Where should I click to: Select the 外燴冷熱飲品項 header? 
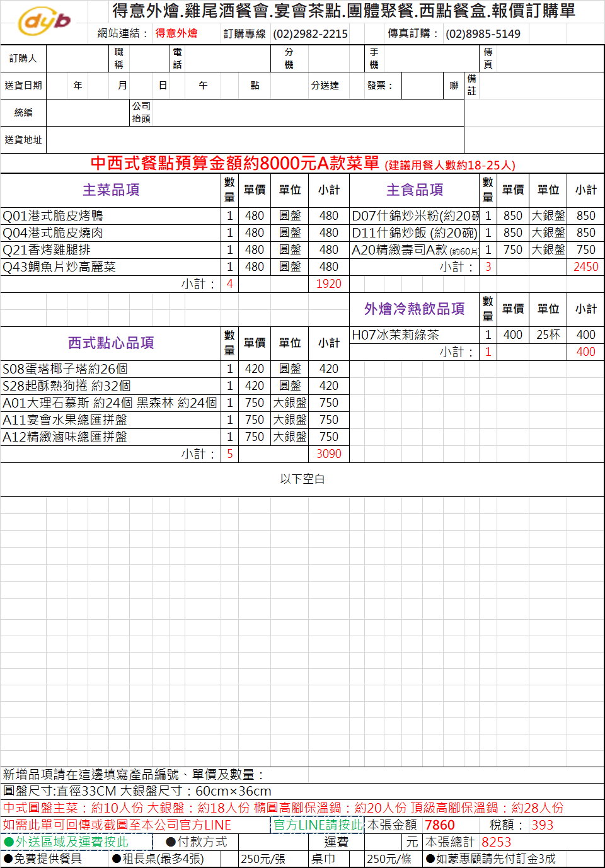point(415,309)
